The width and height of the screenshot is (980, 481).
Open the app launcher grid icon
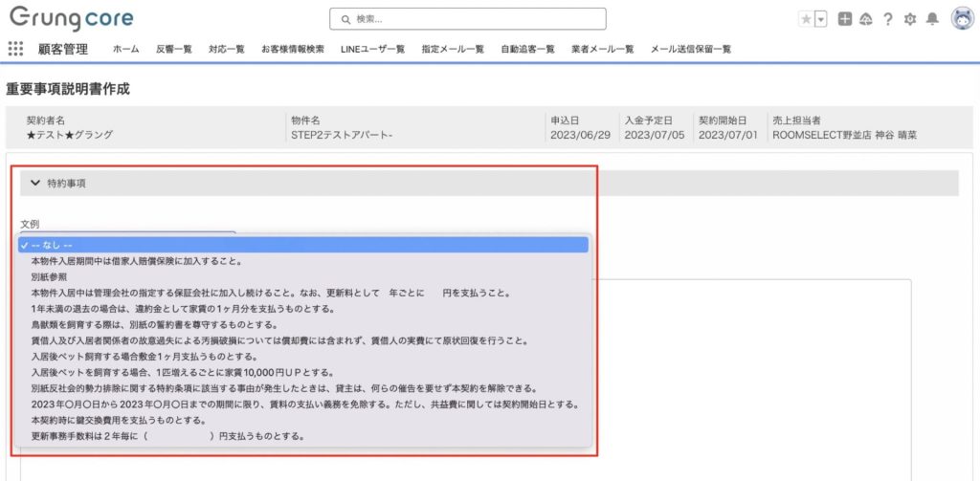coord(15,49)
